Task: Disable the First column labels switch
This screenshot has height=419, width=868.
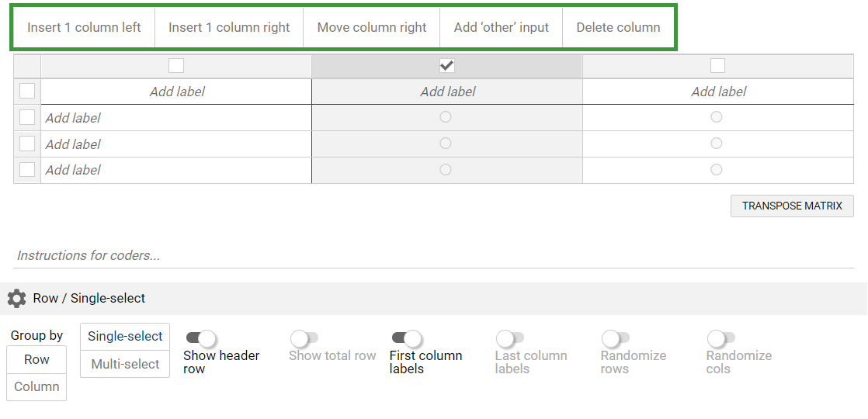Action: click(407, 338)
